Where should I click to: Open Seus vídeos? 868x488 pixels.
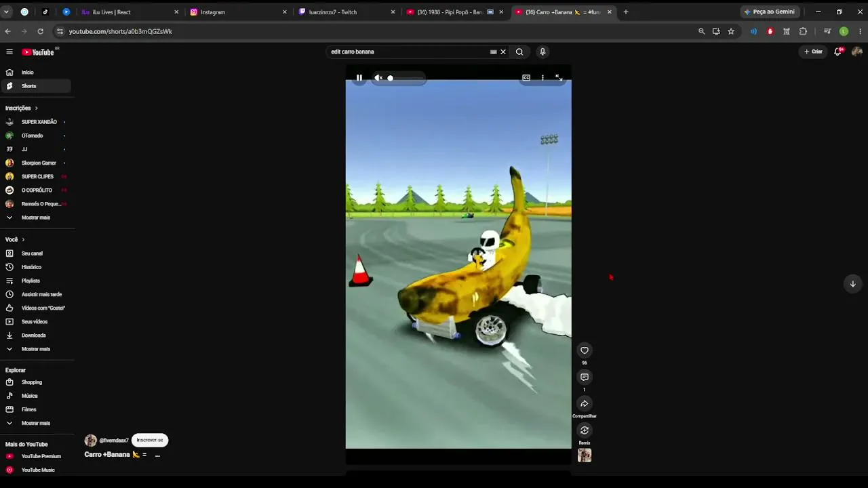click(x=35, y=321)
